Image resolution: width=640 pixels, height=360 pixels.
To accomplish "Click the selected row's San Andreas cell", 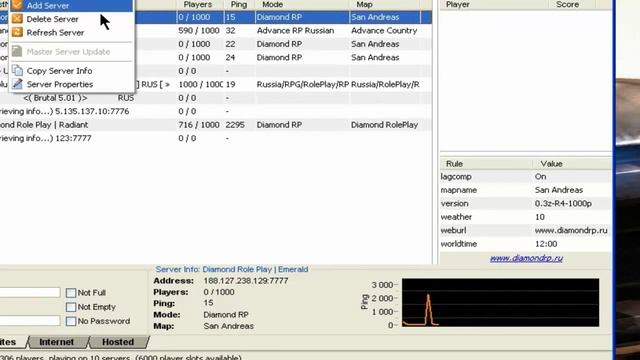I will pos(375,17).
